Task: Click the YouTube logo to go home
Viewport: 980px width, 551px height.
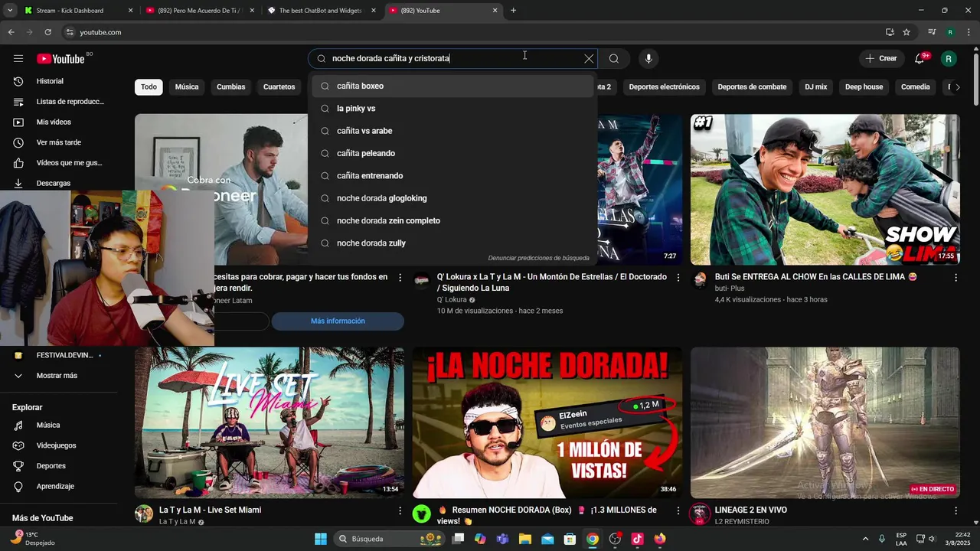Action: 60,59
